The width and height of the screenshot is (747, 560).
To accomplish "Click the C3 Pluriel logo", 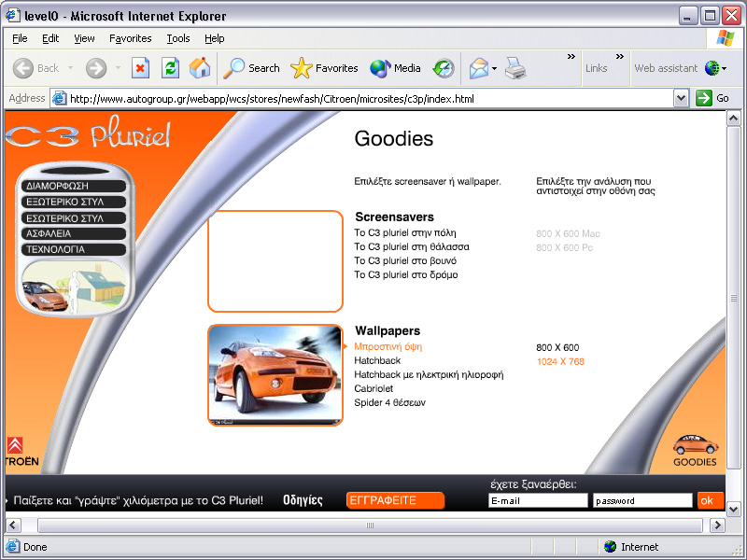I will click(x=88, y=133).
